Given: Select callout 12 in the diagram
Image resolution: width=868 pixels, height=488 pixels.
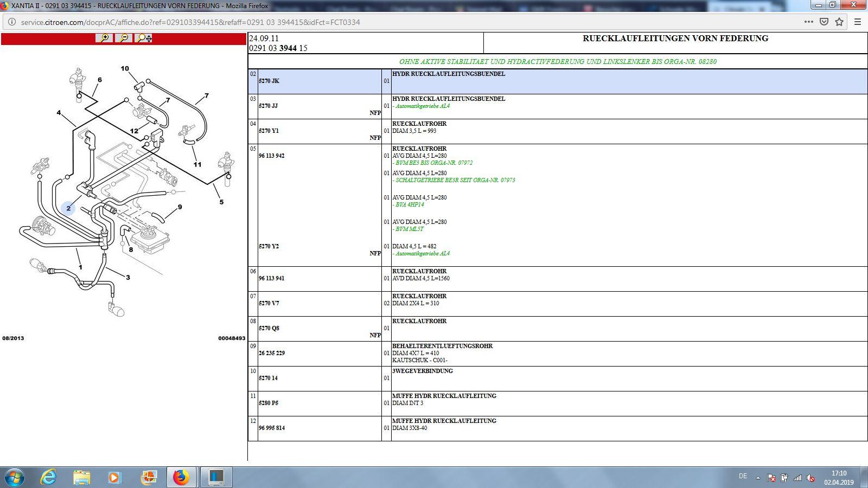Looking at the screenshot, I should (x=134, y=131).
